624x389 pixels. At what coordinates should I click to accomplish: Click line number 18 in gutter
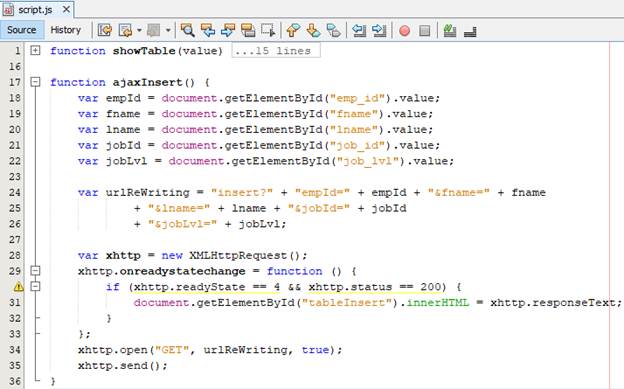click(15, 98)
